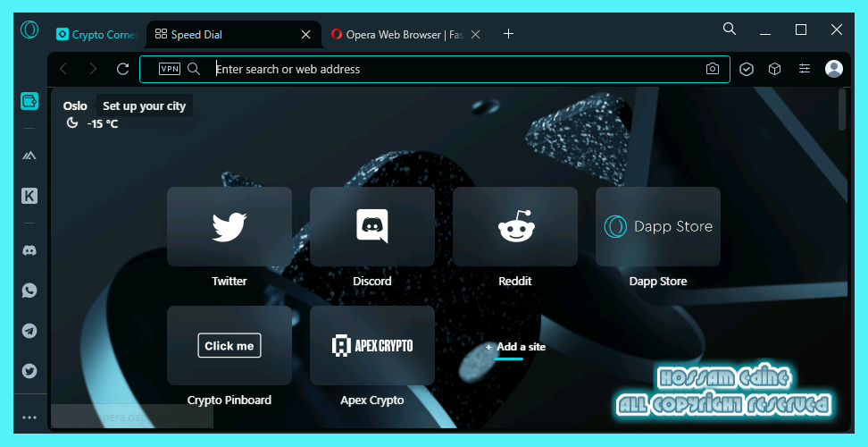
Task: Open the Easy Setup sliders icon
Action: point(805,69)
